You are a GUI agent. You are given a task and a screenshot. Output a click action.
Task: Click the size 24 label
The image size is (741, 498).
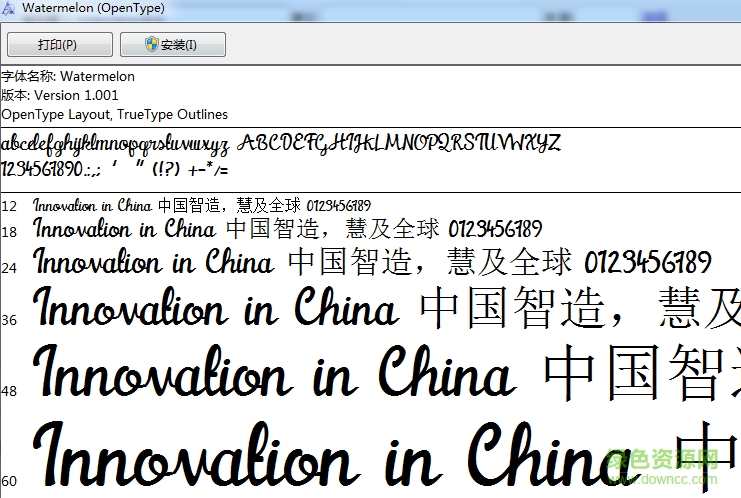(9, 268)
